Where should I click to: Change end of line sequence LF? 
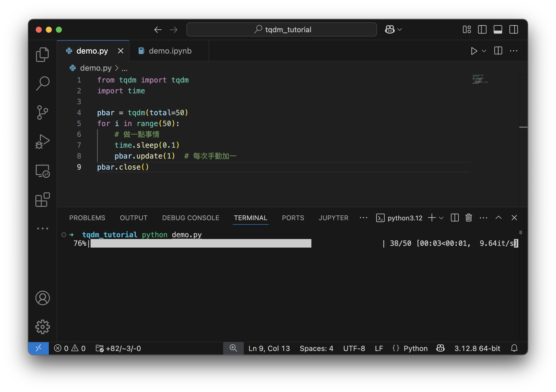(379, 348)
